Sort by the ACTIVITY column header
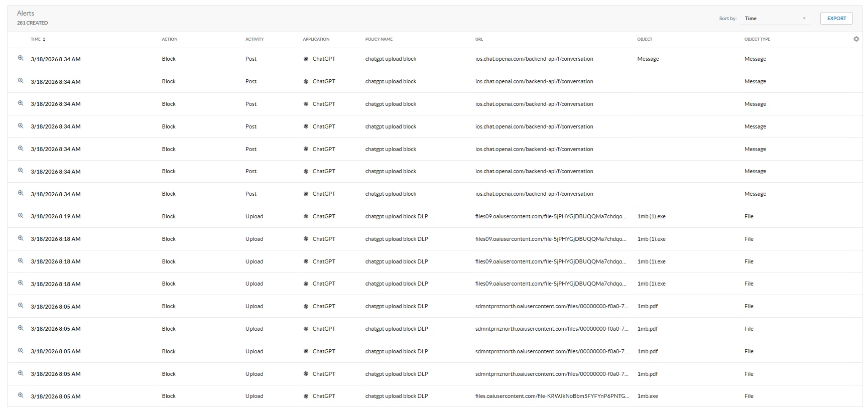 (x=255, y=39)
